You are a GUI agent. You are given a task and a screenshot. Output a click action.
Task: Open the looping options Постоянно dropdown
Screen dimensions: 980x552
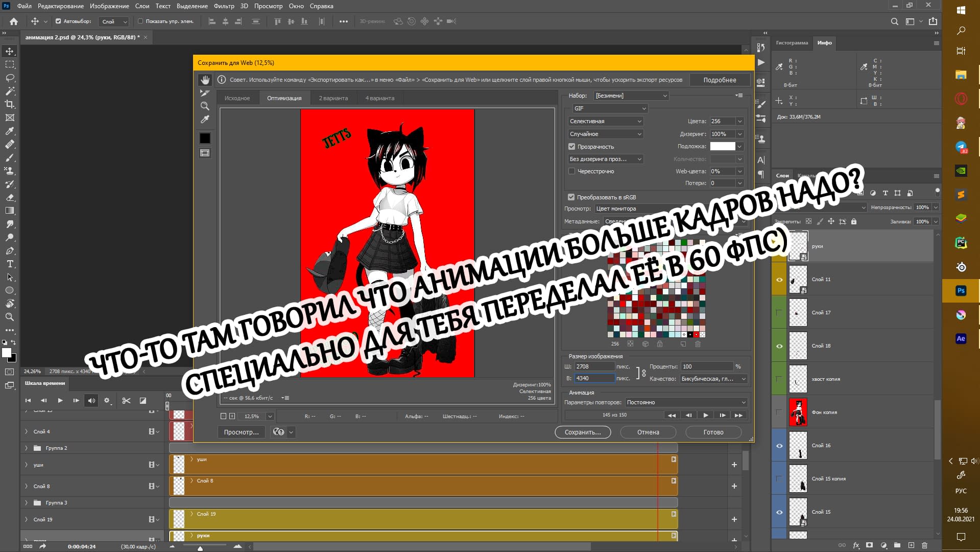686,402
